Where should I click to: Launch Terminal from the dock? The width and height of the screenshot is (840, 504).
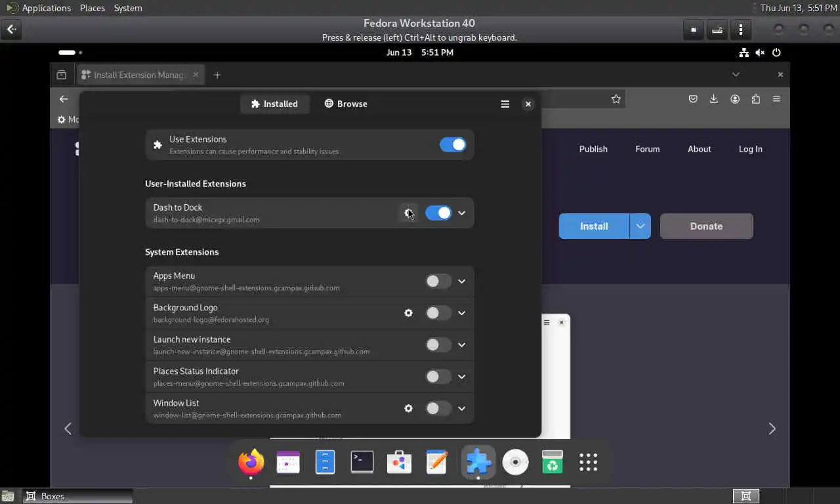coord(362,462)
